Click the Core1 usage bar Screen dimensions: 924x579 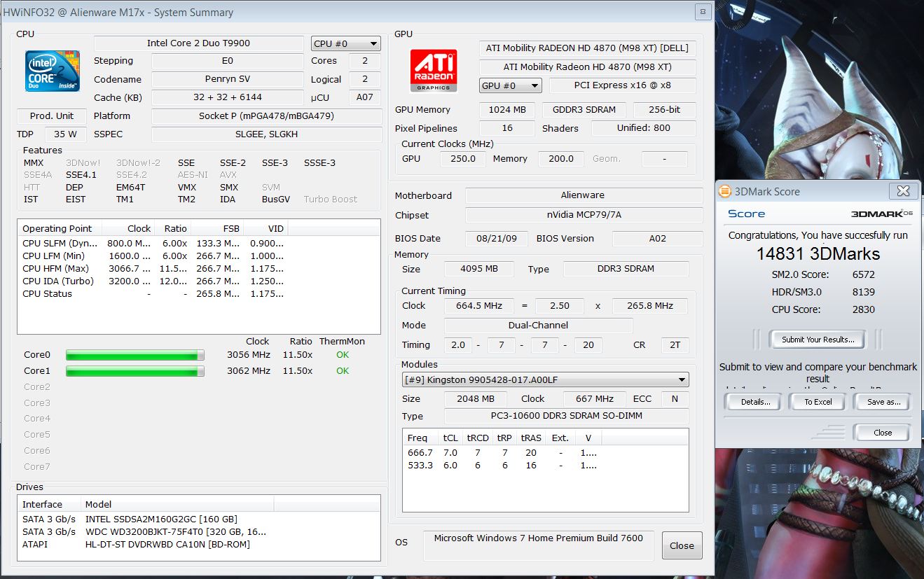click(135, 371)
